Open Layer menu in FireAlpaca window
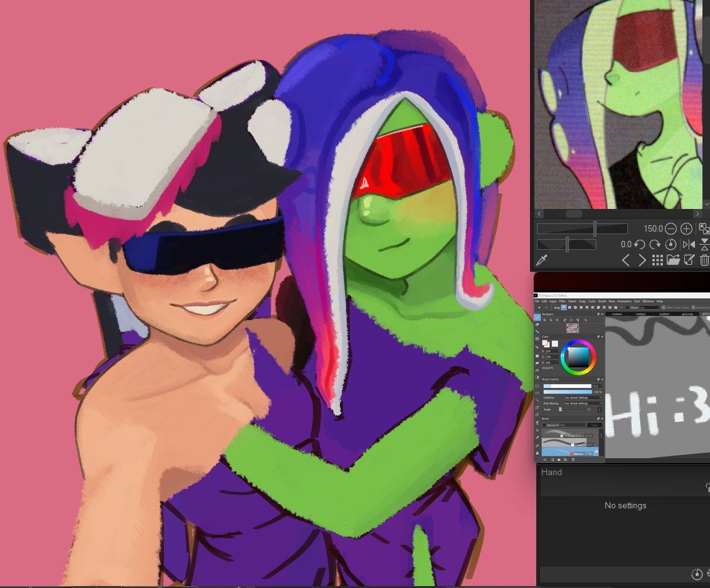This screenshot has height=588, width=710. coord(553,301)
